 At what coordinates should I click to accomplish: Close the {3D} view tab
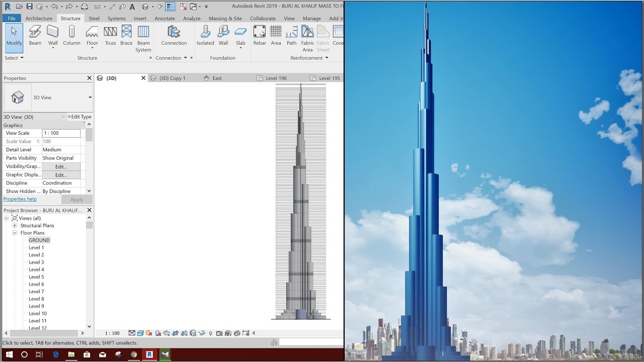[143, 78]
